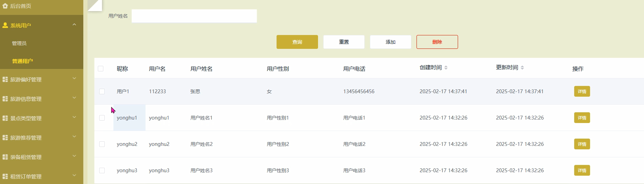Click the 重置 reset button

tap(344, 42)
